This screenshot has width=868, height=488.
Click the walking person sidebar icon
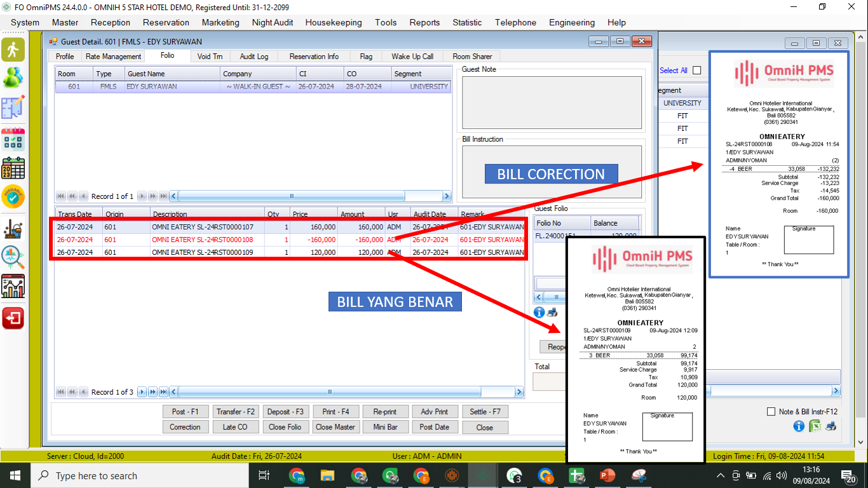coord(13,50)
